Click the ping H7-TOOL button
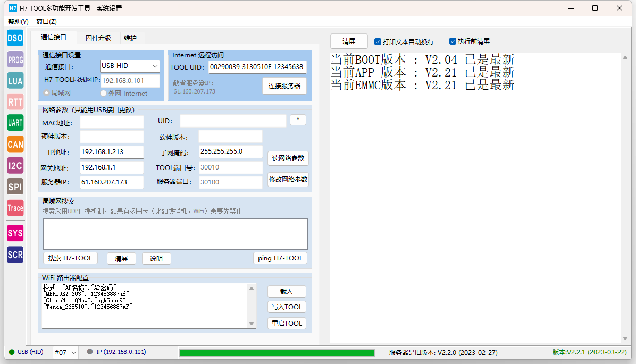The width and height of the screenshot is (636, 364). (x=280, y=258)
